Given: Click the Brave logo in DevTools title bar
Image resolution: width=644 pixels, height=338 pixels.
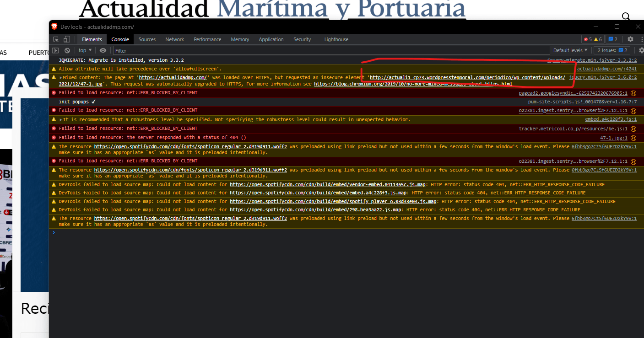Looking at the screenshot, I should [54, 27].
